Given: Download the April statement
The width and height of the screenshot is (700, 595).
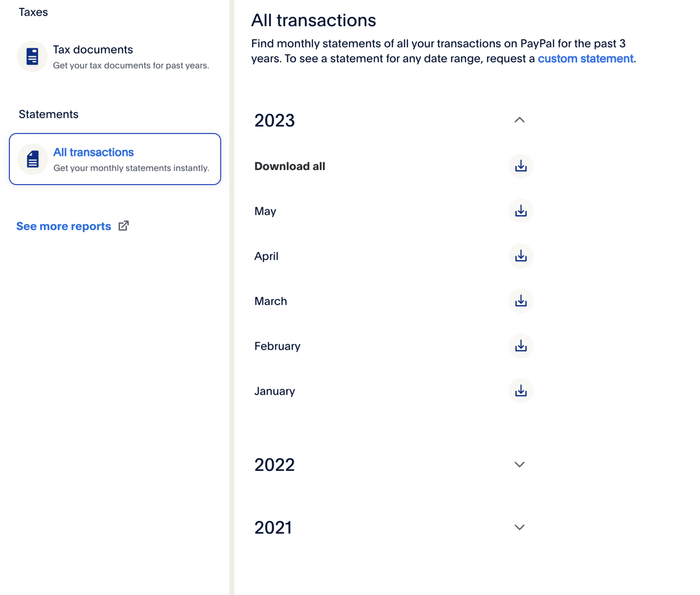Looking at the screenshot, I should 521,256.
